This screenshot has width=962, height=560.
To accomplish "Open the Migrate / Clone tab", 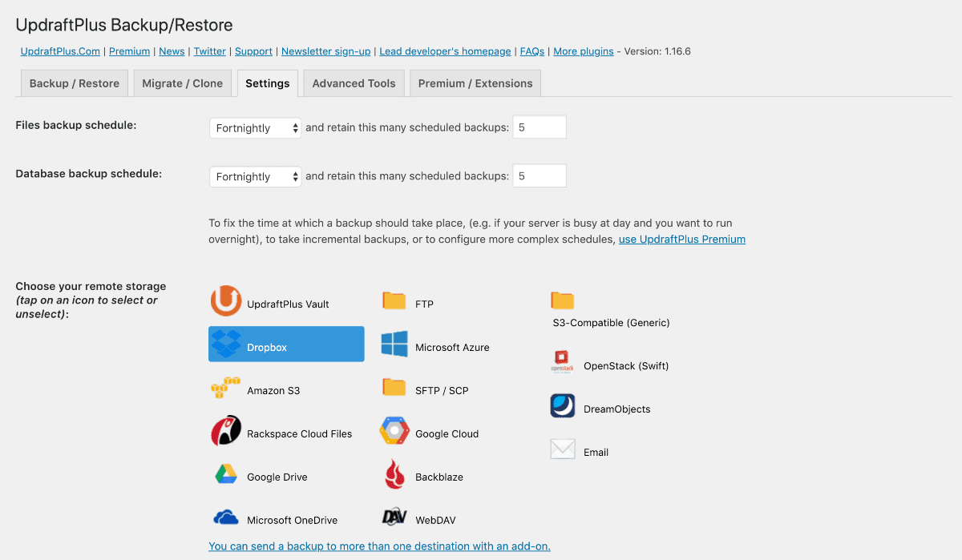I will (x=182, y=83).
